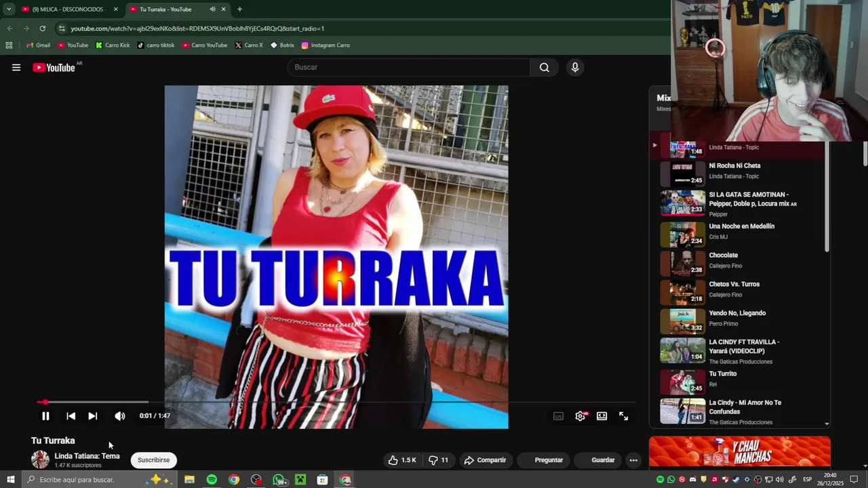Like the Tu Turraka video
This screenshot has height=488, width=868.
point(402,460)
